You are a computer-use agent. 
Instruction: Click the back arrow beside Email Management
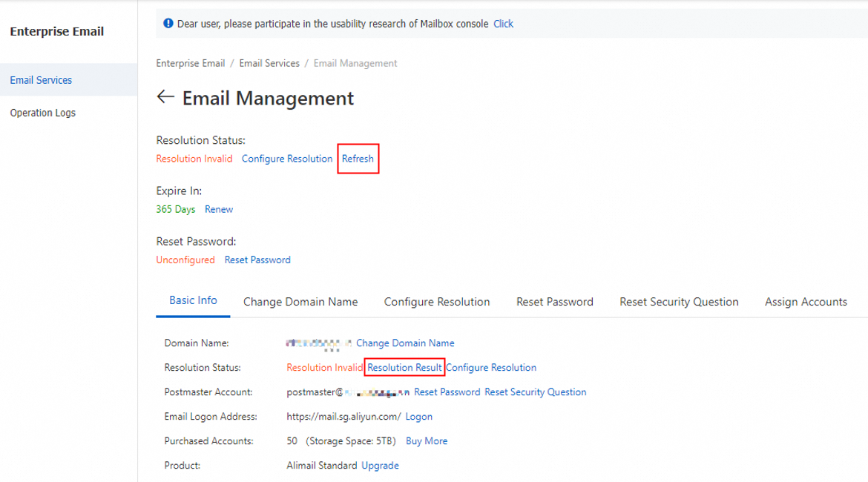pos(165,97)
